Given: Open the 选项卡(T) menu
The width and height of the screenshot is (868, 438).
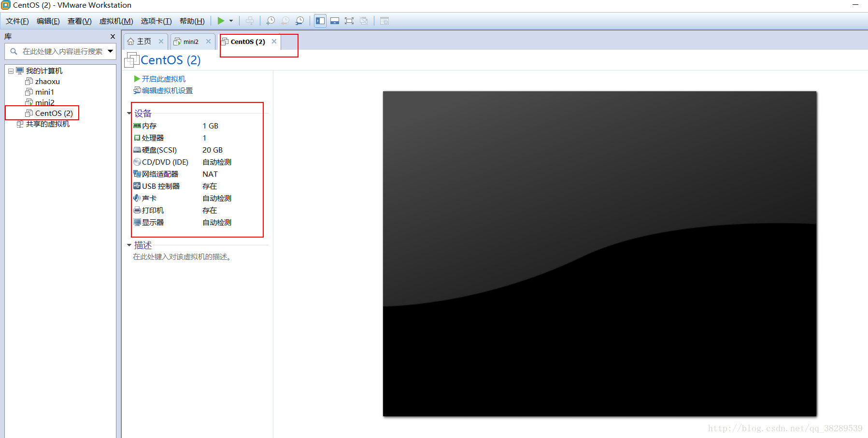Looking at the screenshot, I should [157, 21].
